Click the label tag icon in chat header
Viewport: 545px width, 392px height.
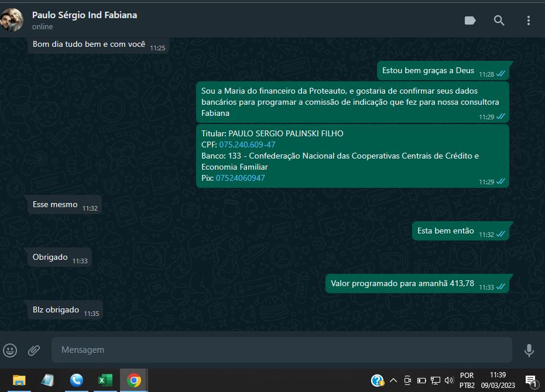470,20
